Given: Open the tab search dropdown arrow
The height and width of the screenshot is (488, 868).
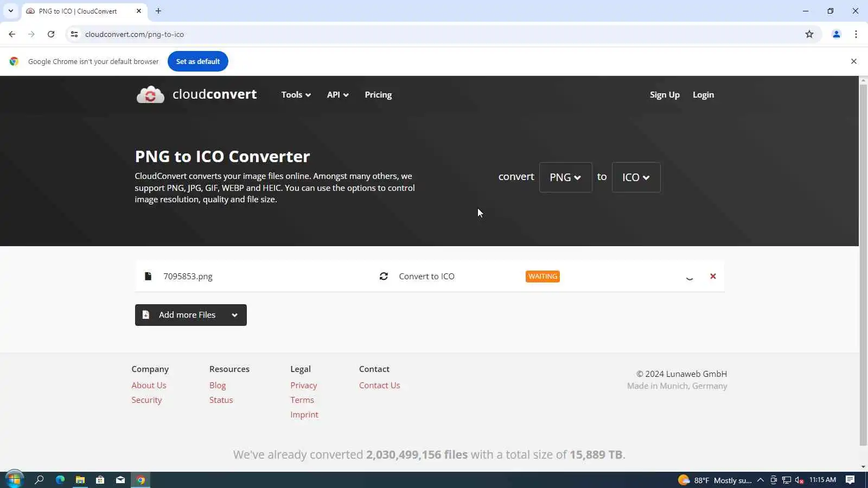Looking at the screenshot, I should (10, 11).
